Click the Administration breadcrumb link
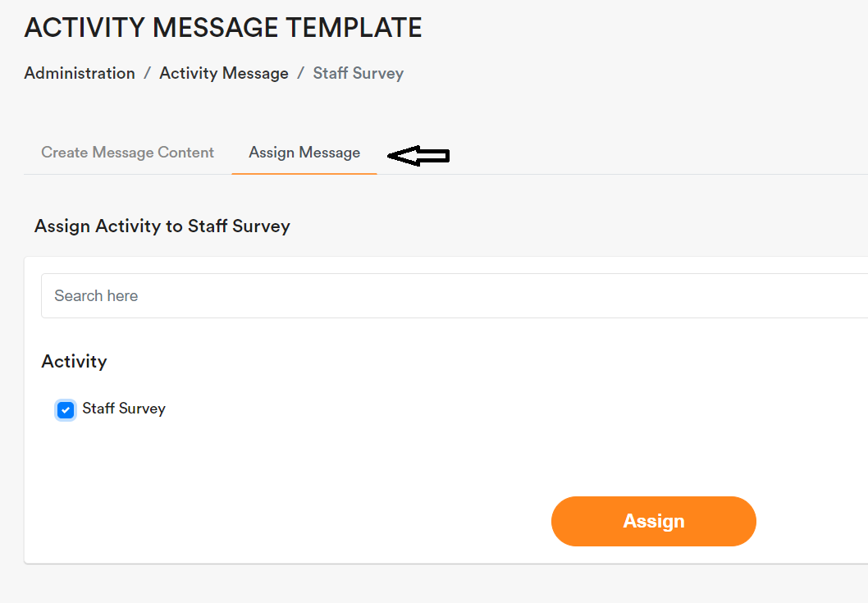The width and height of the screenshot is (868, 603). pos(80,73)
